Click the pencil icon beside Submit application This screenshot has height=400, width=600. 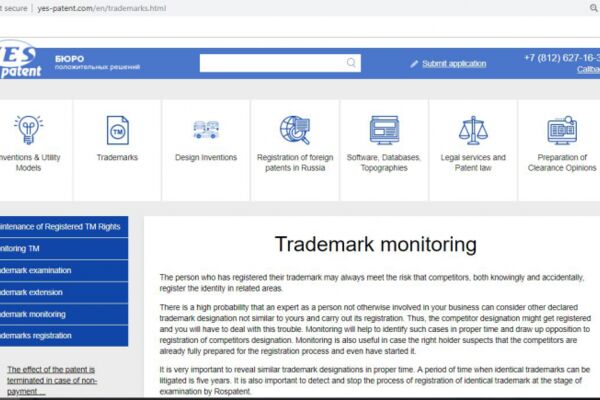(414, 64)
